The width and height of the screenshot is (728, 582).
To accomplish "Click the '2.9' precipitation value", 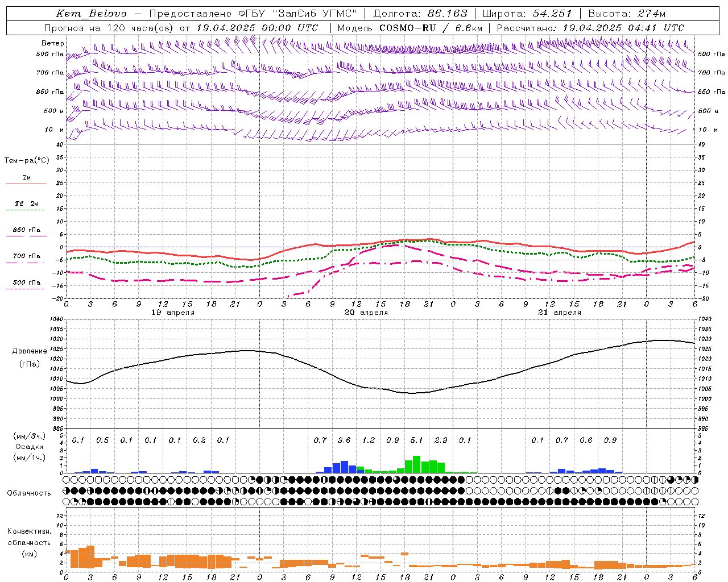I will (x=441, y=440).
